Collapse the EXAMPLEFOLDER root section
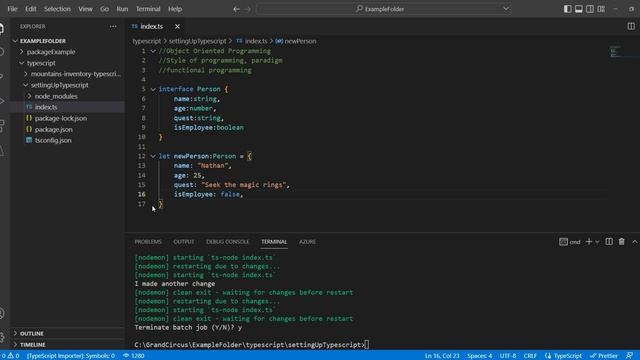 [x=15, y=41]
